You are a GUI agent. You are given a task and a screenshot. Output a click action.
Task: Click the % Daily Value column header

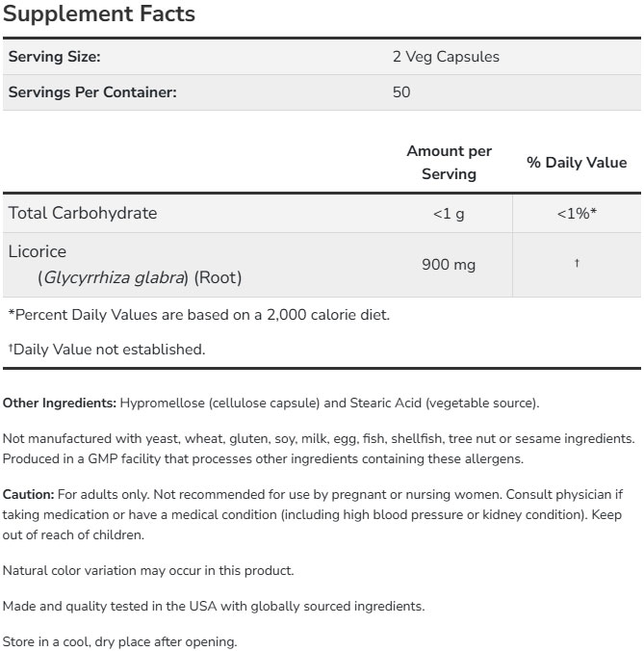pos(577,163)
